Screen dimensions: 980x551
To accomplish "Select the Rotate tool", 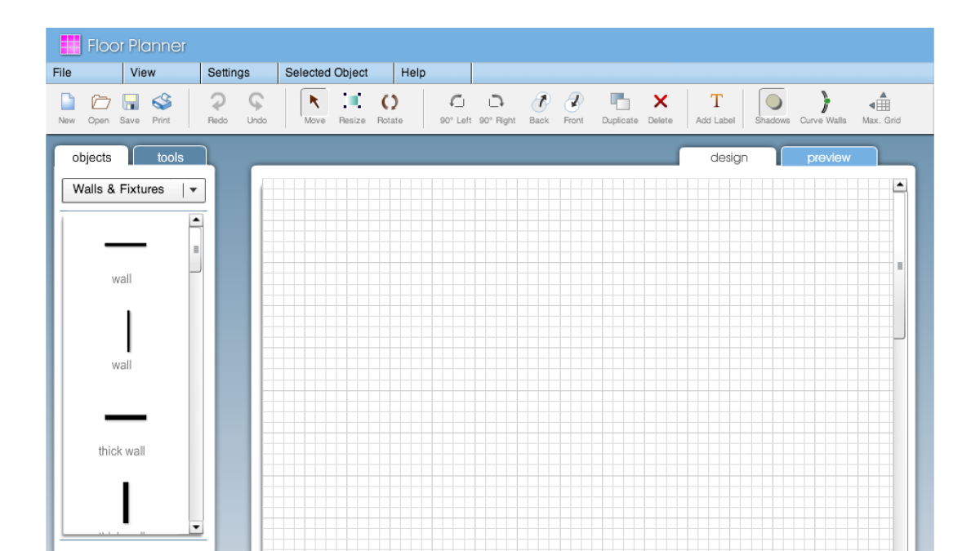I will point(390,107).
